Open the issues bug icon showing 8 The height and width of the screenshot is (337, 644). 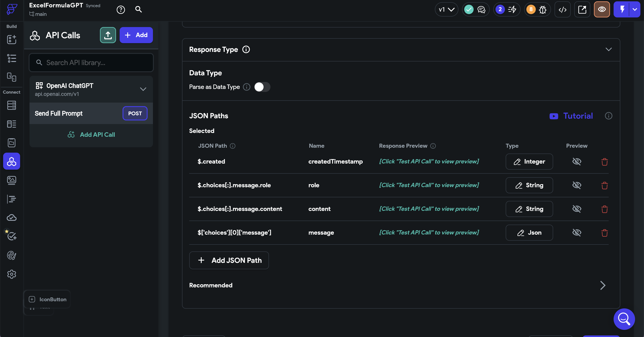[538, 9]
